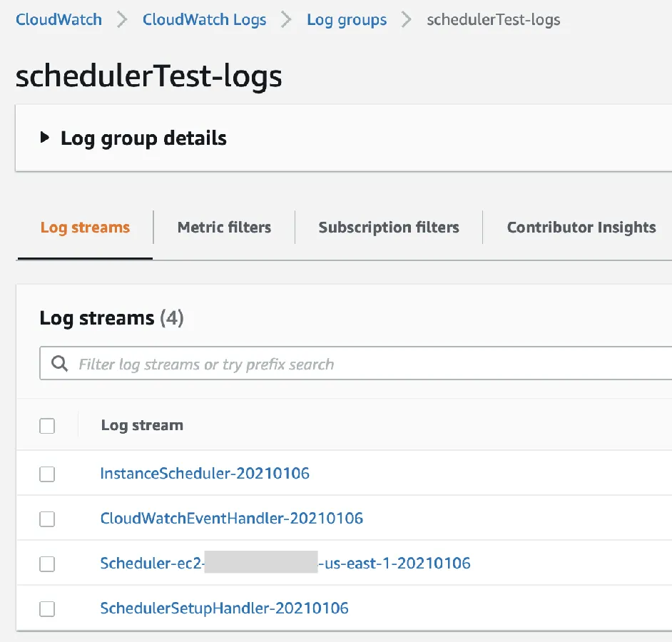Expand the Log group details section
Viewport: 672px width, 642px height.
[46, 138]
